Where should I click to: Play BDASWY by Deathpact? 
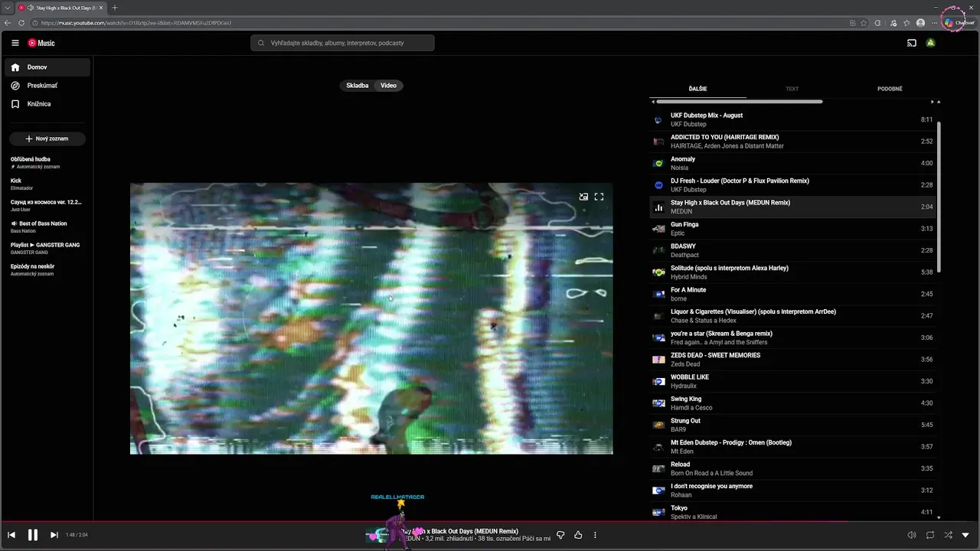(793, 250)
